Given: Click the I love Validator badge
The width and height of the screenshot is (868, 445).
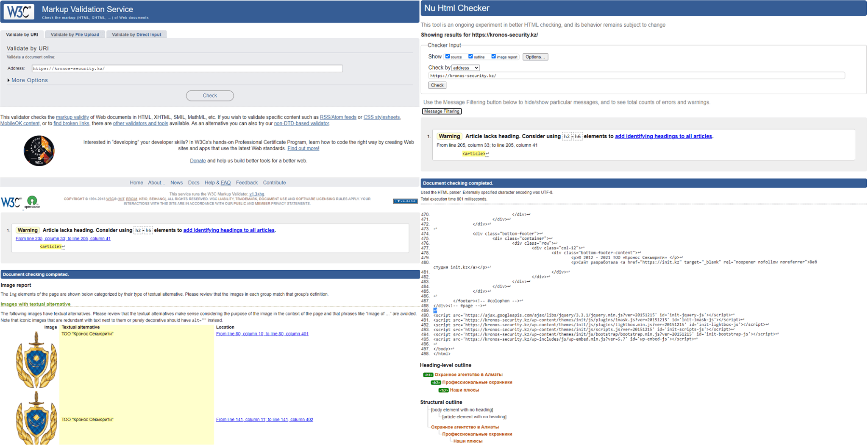Looking at the screenshot, I should click(x=405, y=201).
